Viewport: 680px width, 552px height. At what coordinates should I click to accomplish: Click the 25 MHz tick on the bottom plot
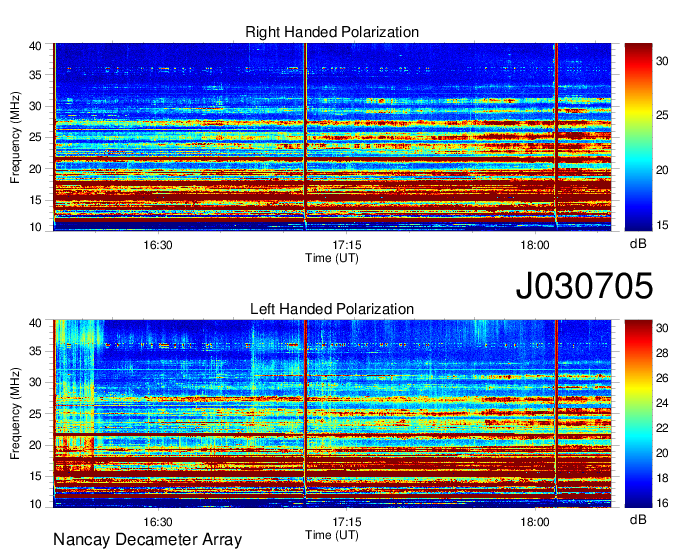coord(35,414)
